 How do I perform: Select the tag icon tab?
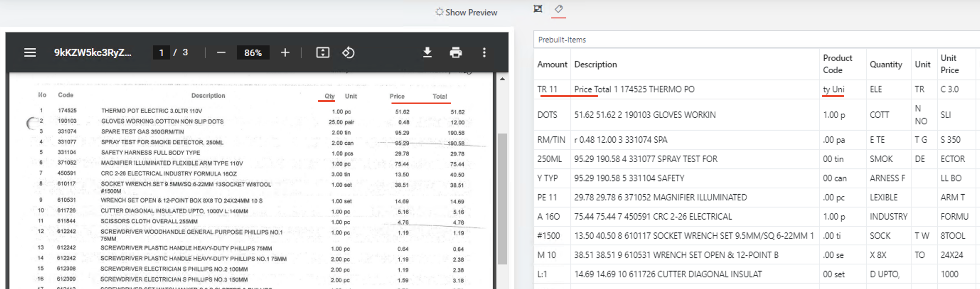point(559,9)
